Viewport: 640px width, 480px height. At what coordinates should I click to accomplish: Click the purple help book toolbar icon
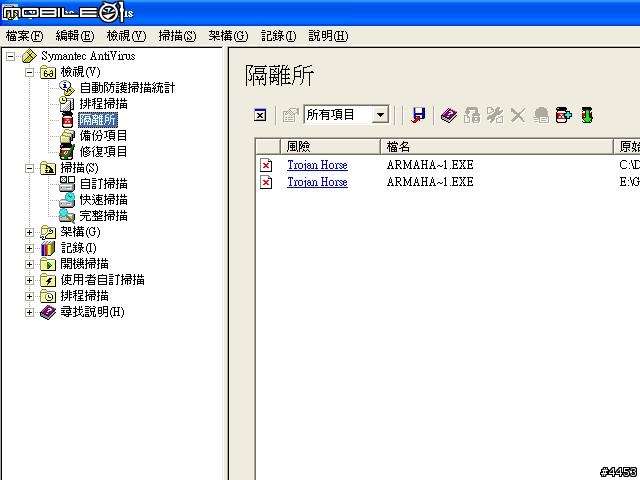tap(449, 115)
